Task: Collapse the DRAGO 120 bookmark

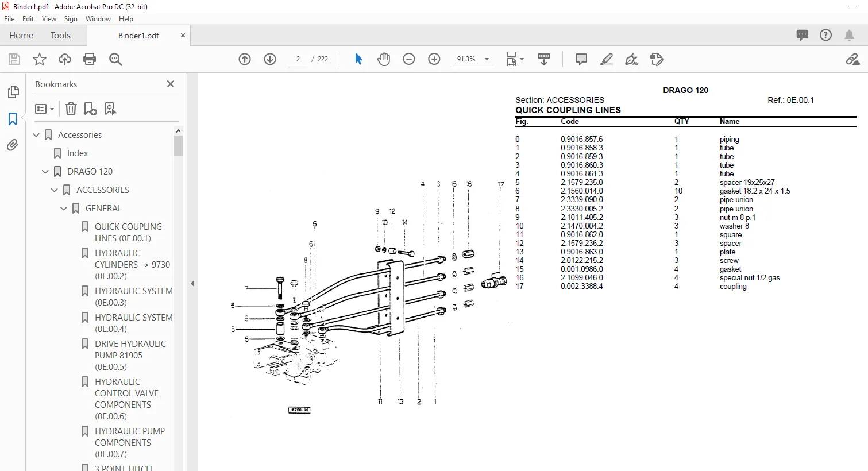Action: pos(45,172)
